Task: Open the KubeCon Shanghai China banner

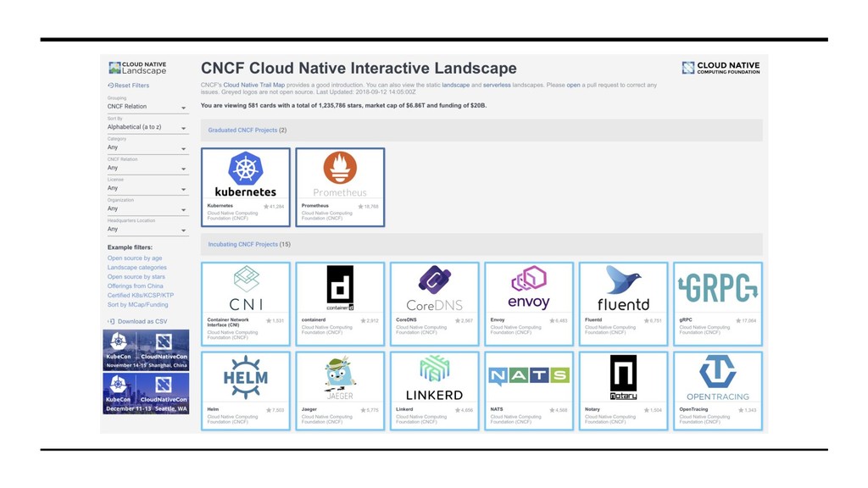Action: click(146, 350)
